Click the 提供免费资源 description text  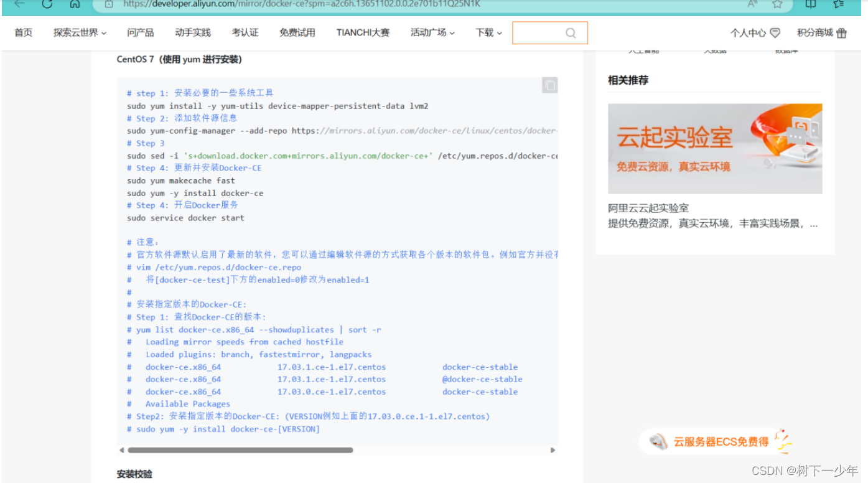(713, 223)
